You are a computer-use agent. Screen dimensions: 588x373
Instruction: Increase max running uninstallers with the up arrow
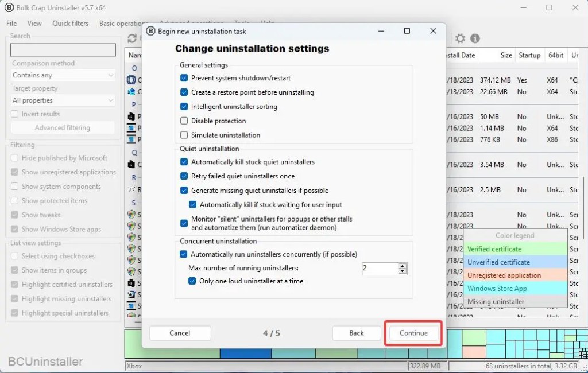(403, 266)
